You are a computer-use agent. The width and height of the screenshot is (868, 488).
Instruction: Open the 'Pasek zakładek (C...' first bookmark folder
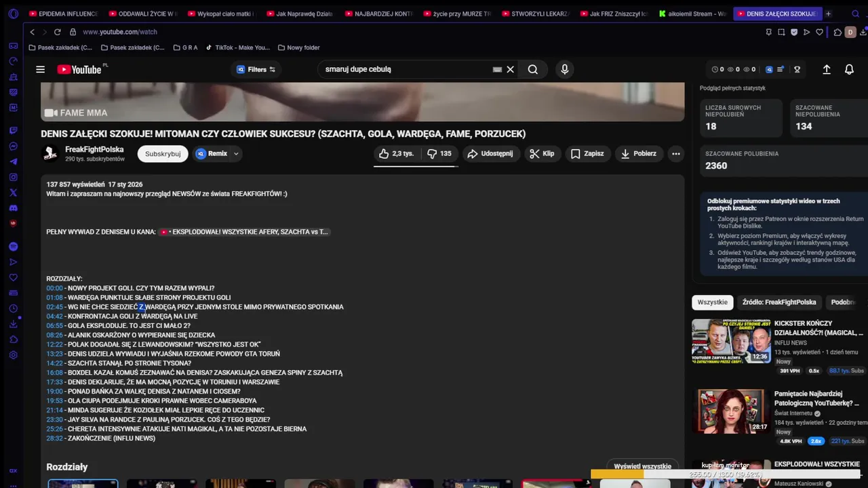tap(60, 47)
